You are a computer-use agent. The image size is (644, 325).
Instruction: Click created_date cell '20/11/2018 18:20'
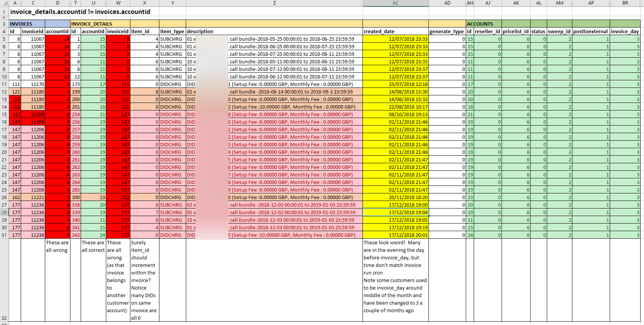pos(396,197)
